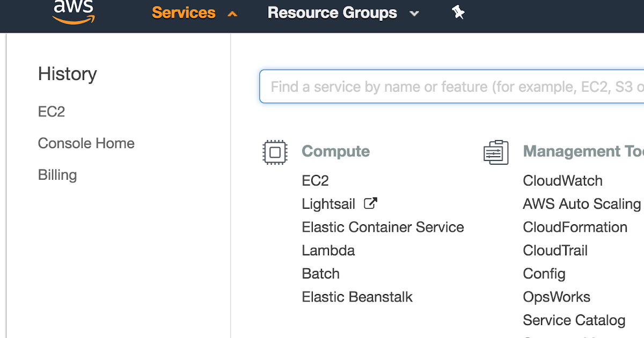Viewport: 644px width, 338px height.
Task: Open Config service
Action: 544,274
